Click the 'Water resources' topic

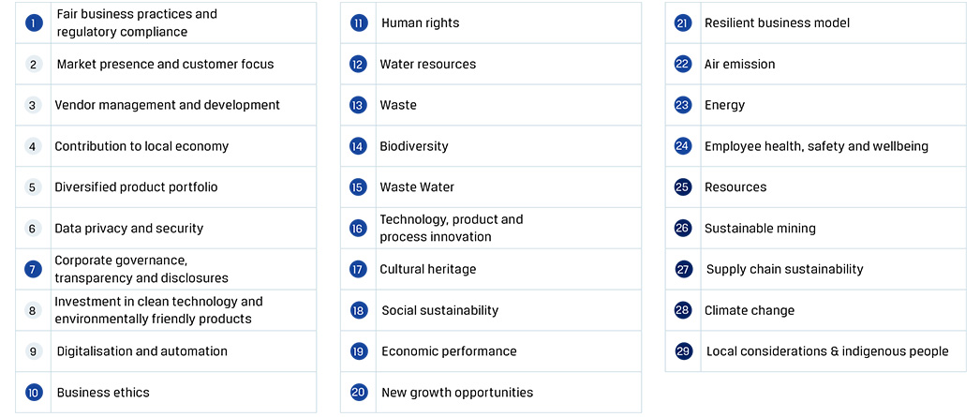click(427, 64)
